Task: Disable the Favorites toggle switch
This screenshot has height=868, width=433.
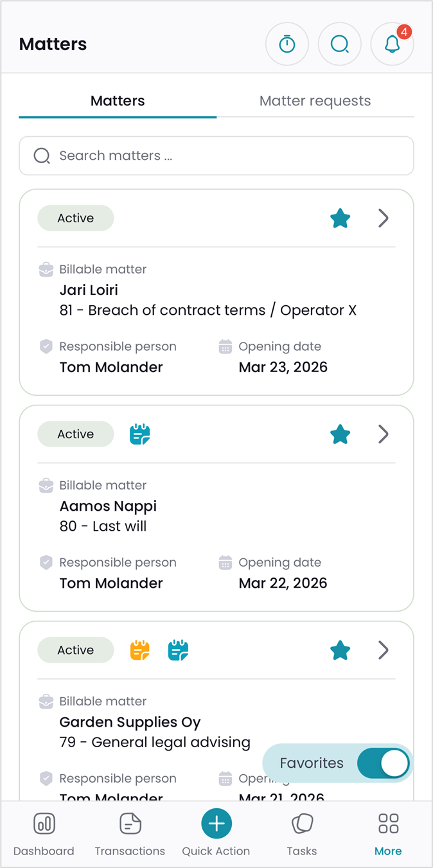Action: click(x=384, y=763)
